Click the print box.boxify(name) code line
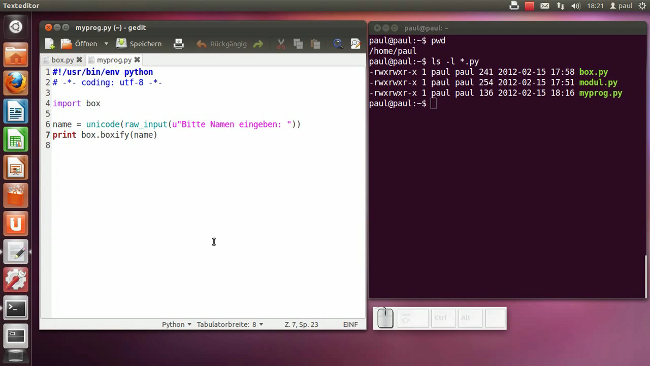Viewport: 650px width, 366px height. [x=105, y=135]
